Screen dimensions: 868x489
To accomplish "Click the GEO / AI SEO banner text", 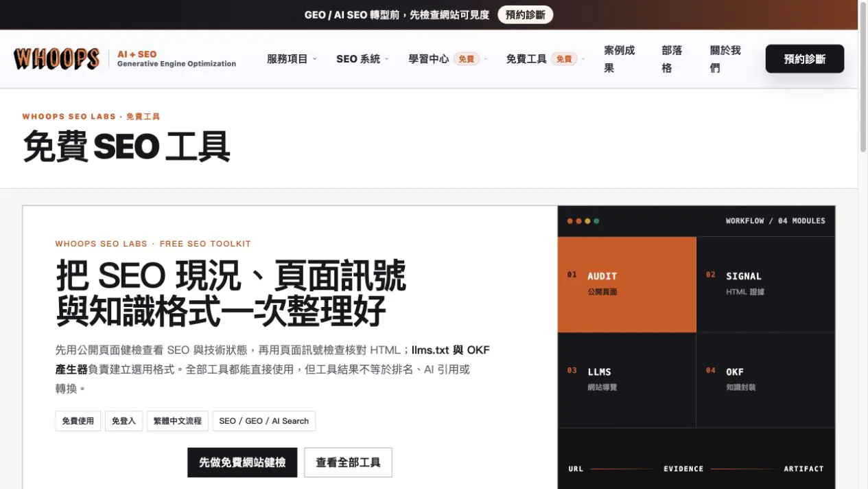I will click(397, 14).
